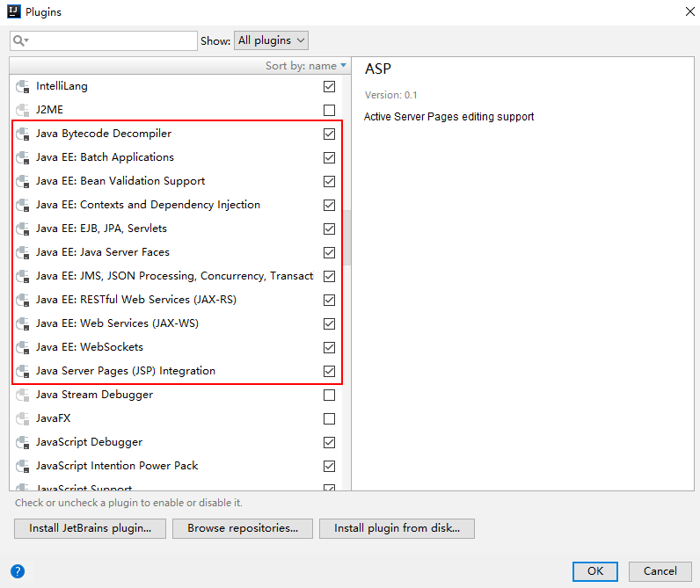Click the Web Services (JAX-WS) plugin icon
The image size is (700, 588).
(x=22, y=323)
